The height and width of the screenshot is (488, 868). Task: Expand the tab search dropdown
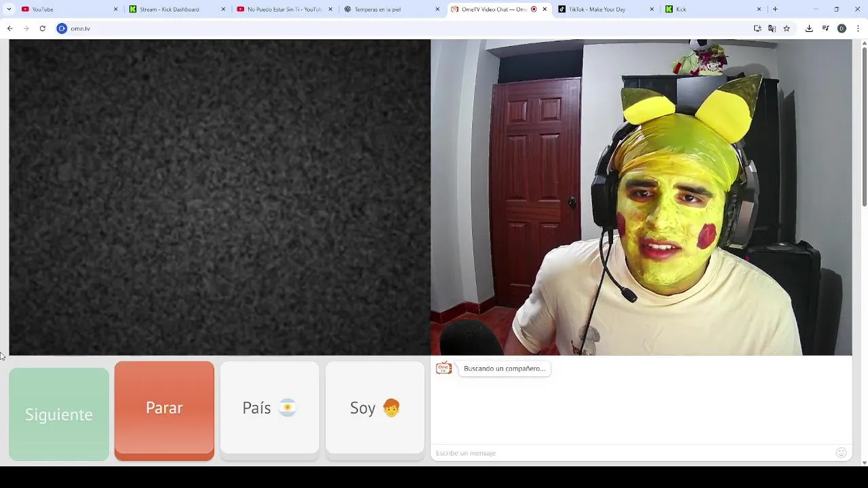click(9, 9)
